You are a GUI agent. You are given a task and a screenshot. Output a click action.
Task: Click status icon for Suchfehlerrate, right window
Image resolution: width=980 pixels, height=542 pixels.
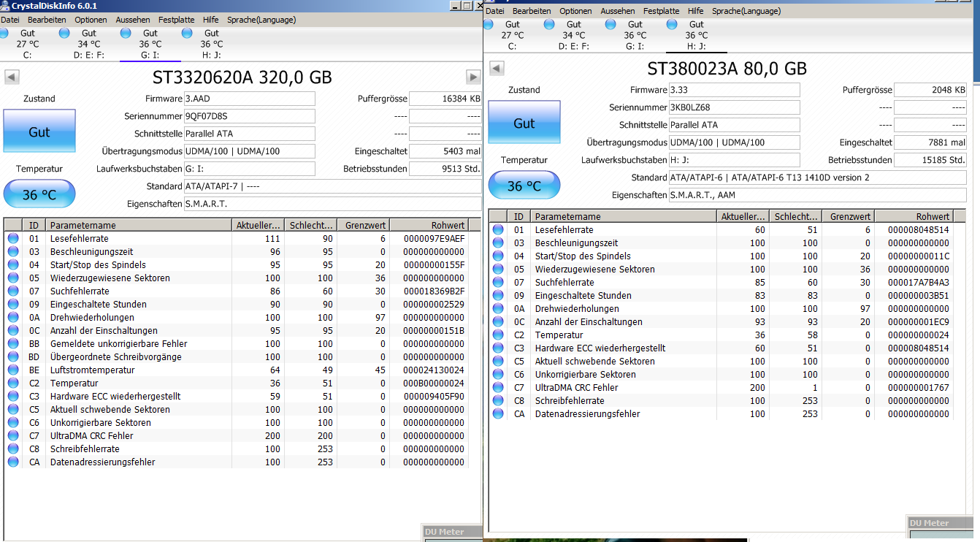[498, 282]
